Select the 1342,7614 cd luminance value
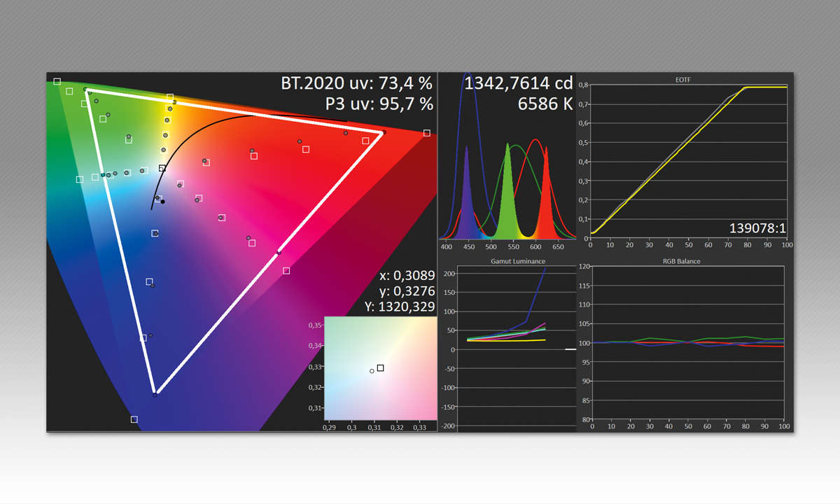This screenshot has height=504, width=840. (519, 83)
